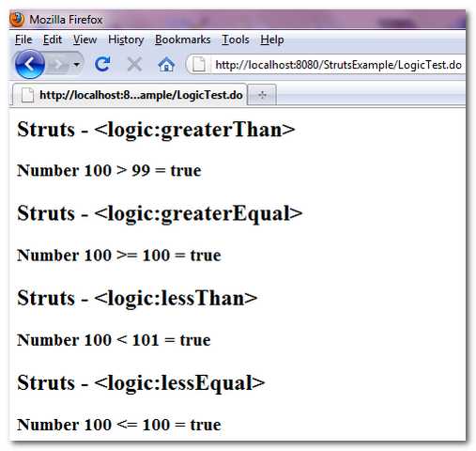This screenshot has height=451, width=476.
Task: Open a new tab with plus button
Action: point(262,95)
